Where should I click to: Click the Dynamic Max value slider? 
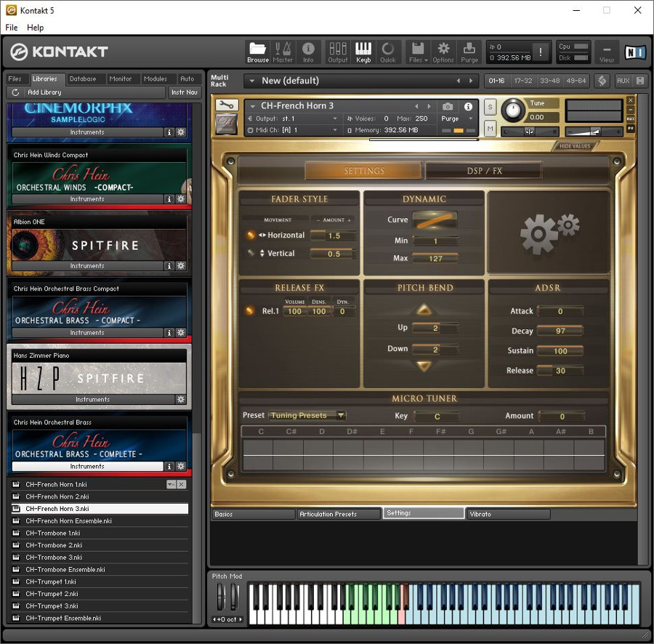[435, 258]
